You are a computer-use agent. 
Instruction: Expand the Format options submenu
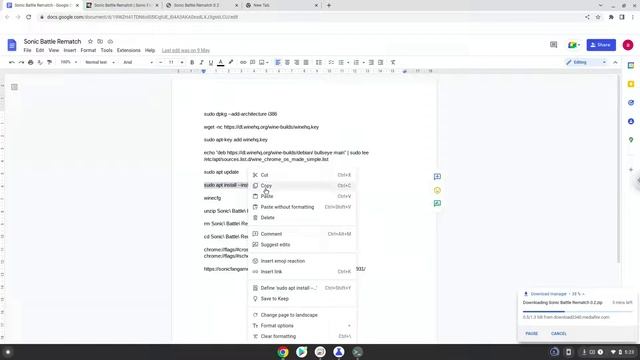point(302,326)
